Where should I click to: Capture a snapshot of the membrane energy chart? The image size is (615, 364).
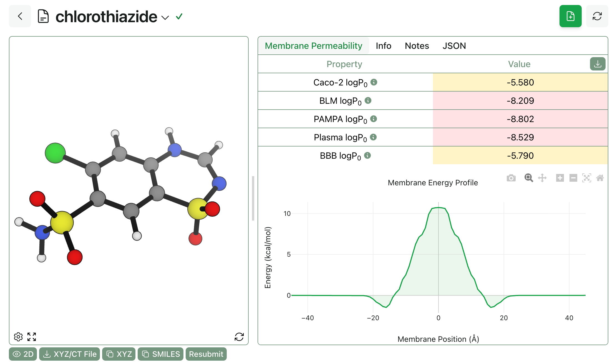coord(511,178)
